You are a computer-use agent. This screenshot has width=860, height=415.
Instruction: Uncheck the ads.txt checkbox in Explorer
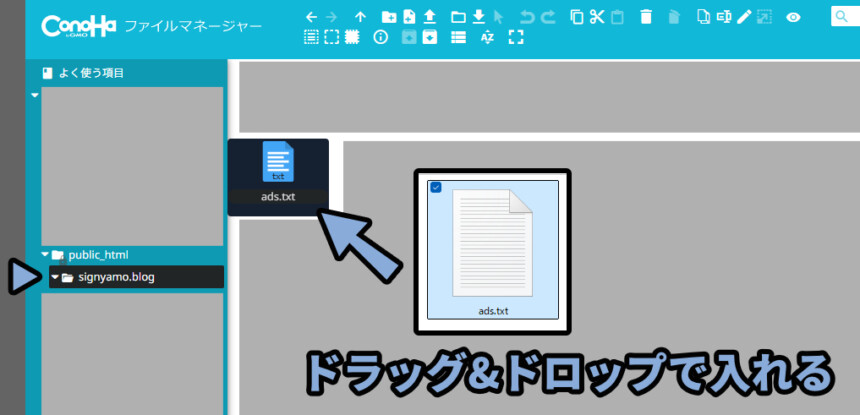436,187
